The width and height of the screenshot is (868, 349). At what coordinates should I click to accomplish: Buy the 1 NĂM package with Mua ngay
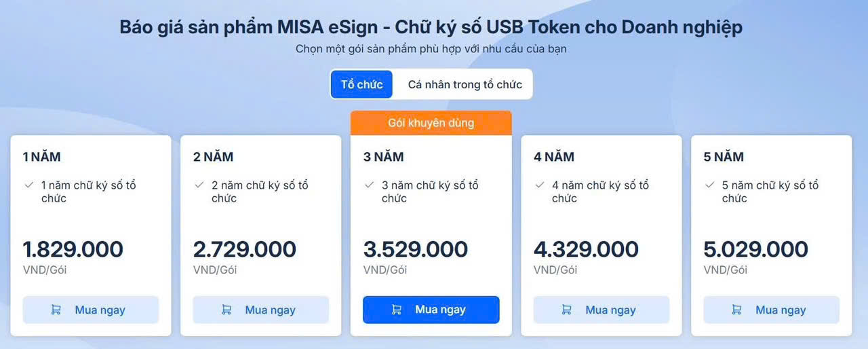[91, 310]
